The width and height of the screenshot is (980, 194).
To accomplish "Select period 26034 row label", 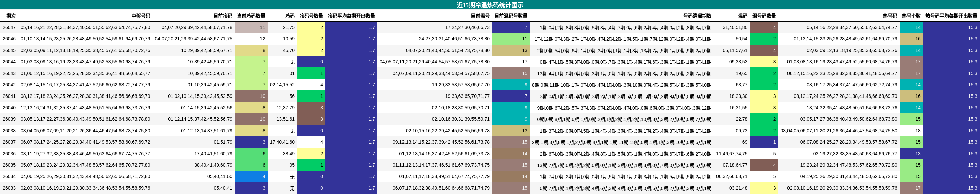I will click(x=9, y=176).
